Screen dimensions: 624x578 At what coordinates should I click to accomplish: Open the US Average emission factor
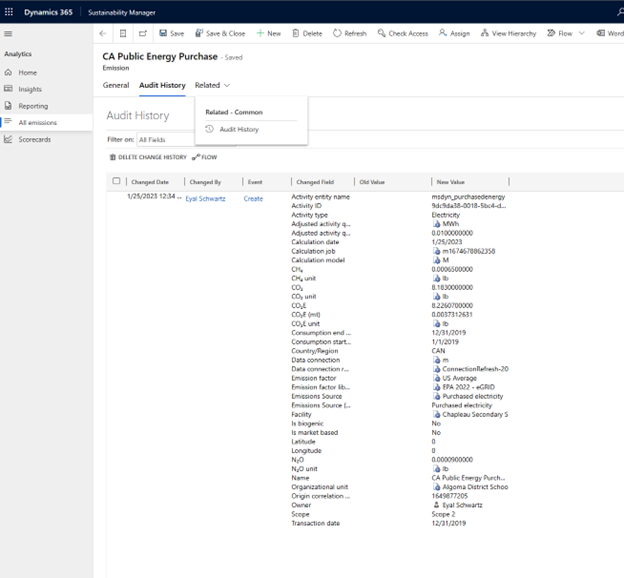click(459, 378)
